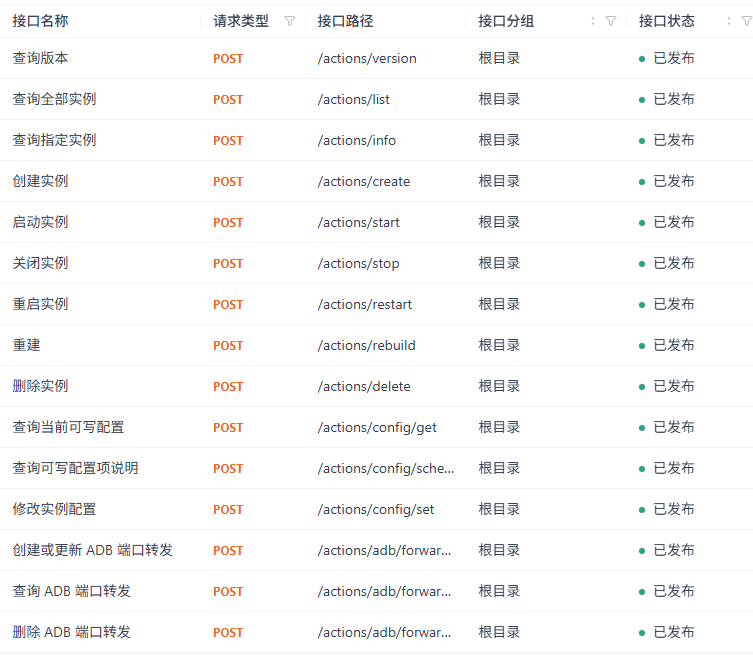
Task: Open the filter for the 接口分组 column
Action: 610,21
